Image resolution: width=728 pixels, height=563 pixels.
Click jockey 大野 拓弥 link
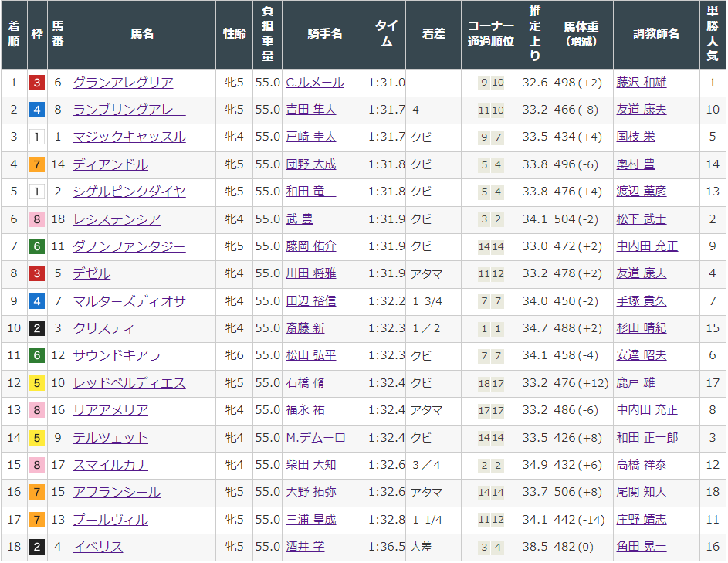click(310, 493)
